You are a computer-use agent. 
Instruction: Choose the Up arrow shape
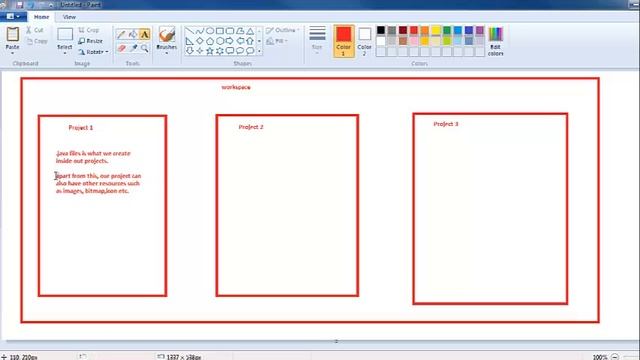click(250, 41)
